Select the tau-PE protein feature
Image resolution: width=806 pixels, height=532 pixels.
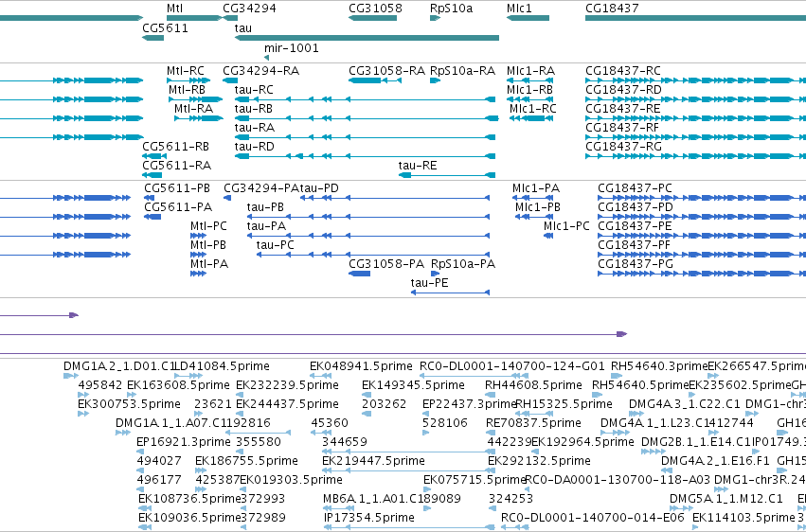(x=450, y=293)
